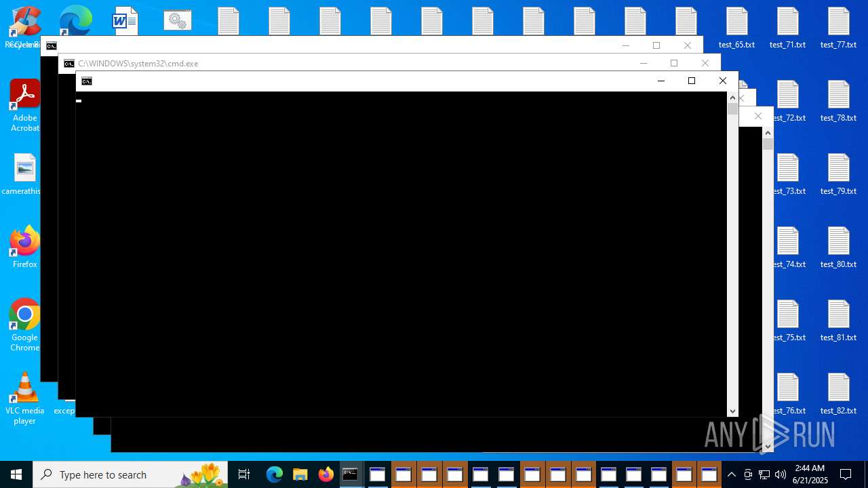Screen dimensions: 868x488
Task: Open system menu of C:\WINDOWS\system32\cmd.exe window
Action: (69, 64)
